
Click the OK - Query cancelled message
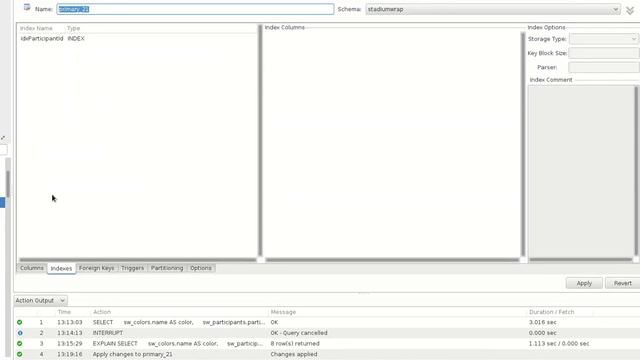(x=299, y=333)
